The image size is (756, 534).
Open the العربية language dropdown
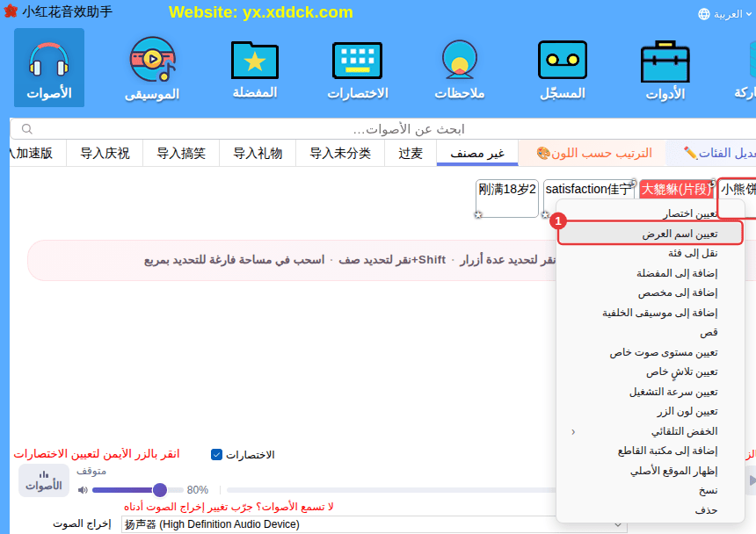tap(725, 14)
